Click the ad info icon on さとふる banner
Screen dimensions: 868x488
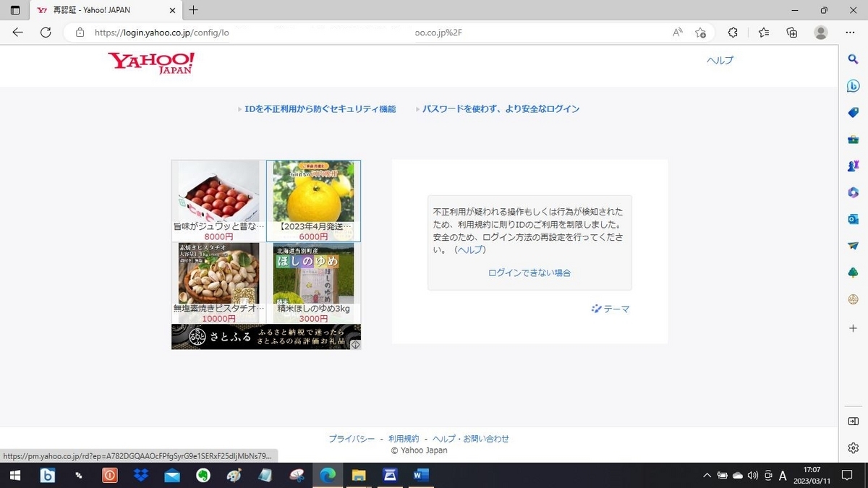(356, 345)
